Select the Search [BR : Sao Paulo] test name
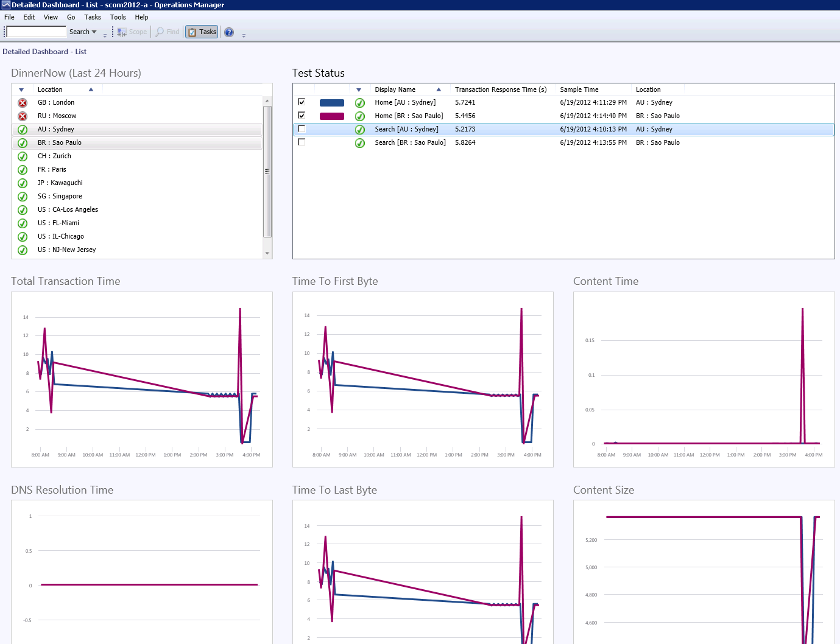The width and height of the screenshot is (840, 644). pyautogui.click(x=410, y=143)
